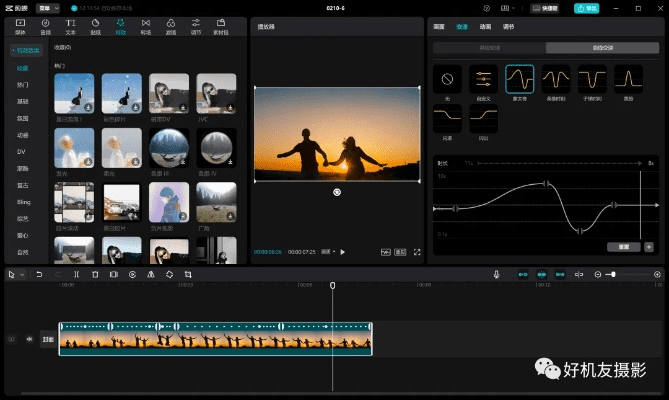Open the 贴纸 (Stickers) panel icon

click(95, 24)
